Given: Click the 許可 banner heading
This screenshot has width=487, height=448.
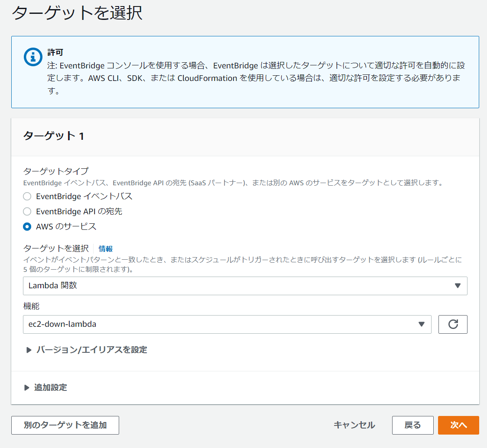Looking at the screenshot, I should coord(55,52).
